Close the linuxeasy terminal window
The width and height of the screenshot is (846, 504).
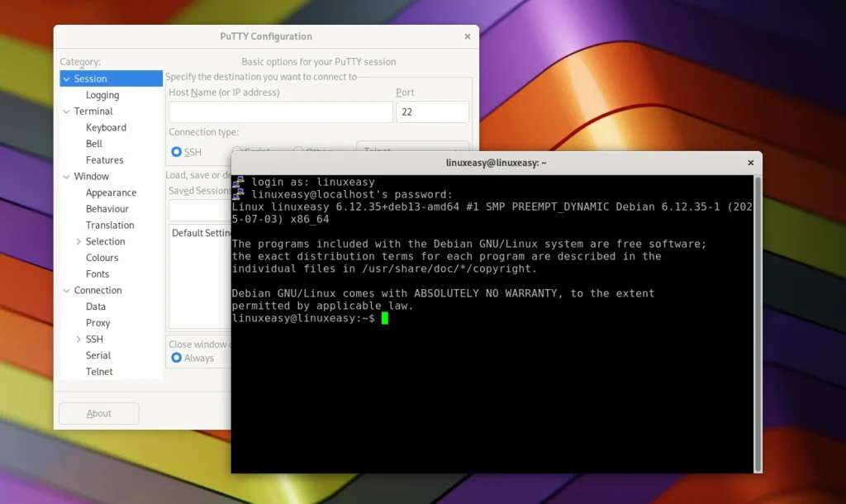(x=750, y=163)
